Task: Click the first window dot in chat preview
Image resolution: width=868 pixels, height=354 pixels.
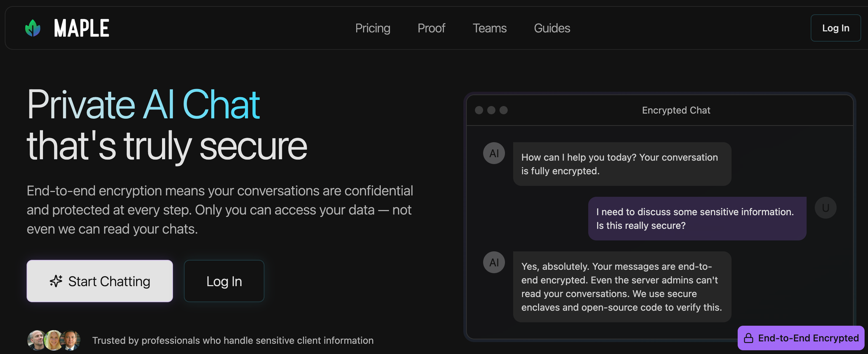Action: click(x=479, y=110)
